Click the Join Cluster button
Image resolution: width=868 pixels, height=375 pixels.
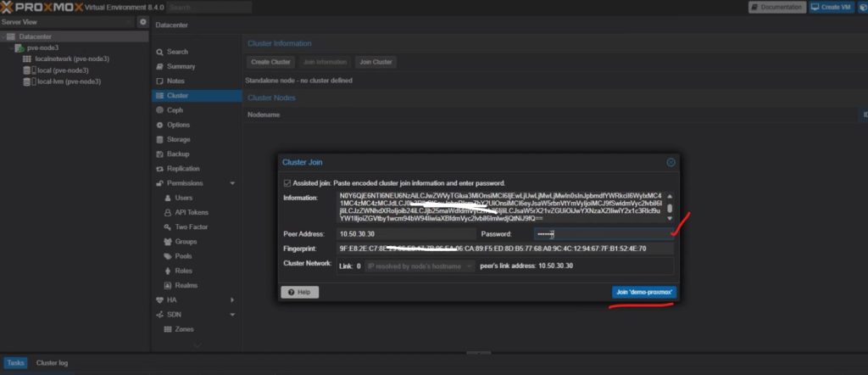(376, 62)
